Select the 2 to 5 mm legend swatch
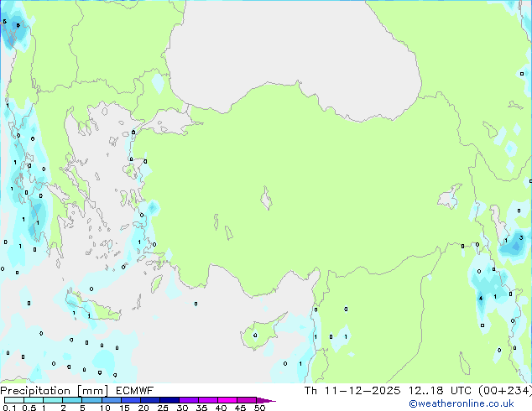 click(x=72, y=400)
